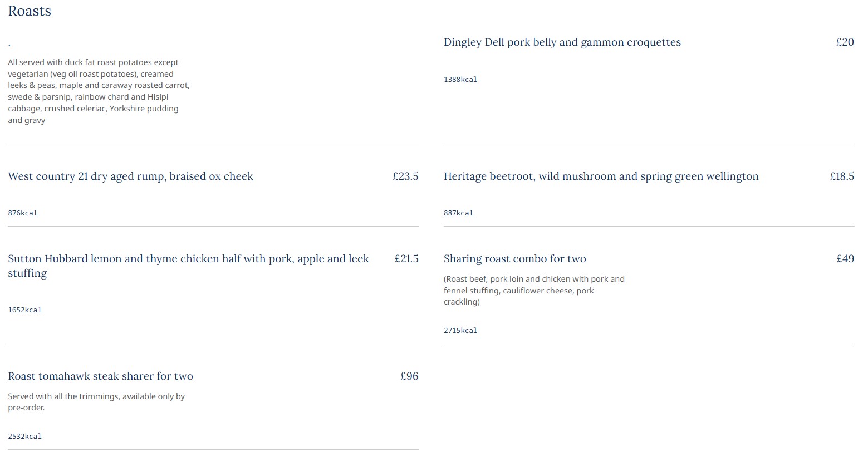Click the £21.5 chicken price
Screen dimensions: 868x456
(x=406, y=259)
